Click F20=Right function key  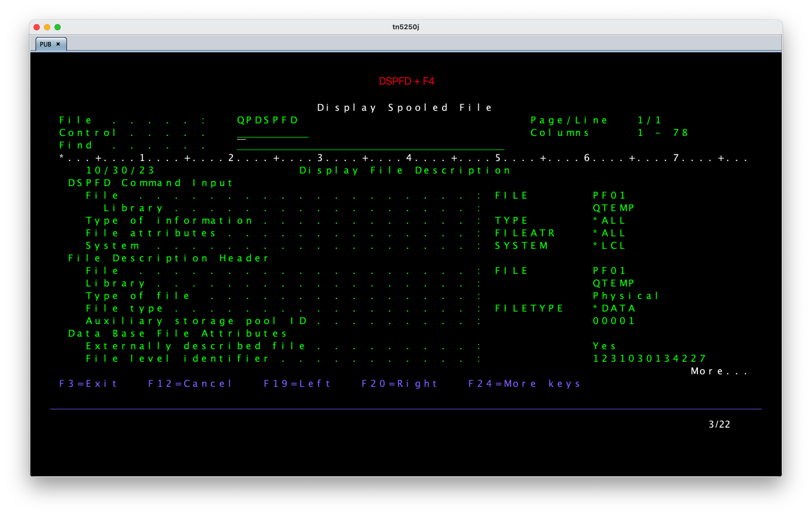pos(399,383)
